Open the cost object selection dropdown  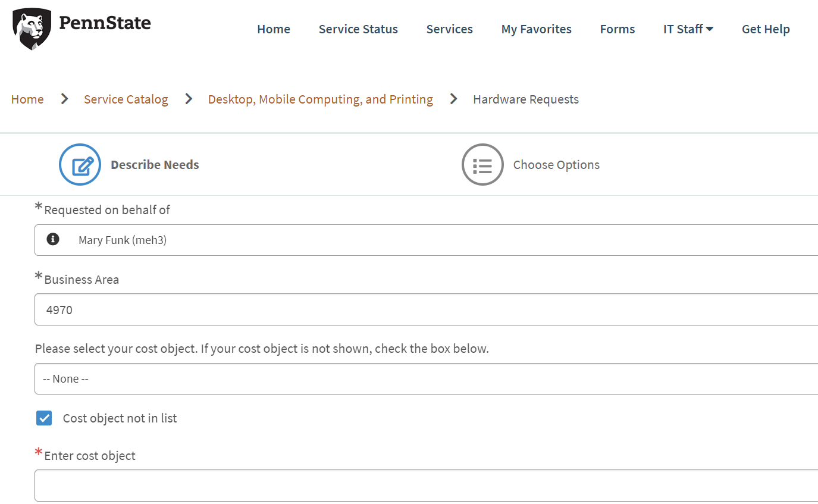(x=416, y=378)
